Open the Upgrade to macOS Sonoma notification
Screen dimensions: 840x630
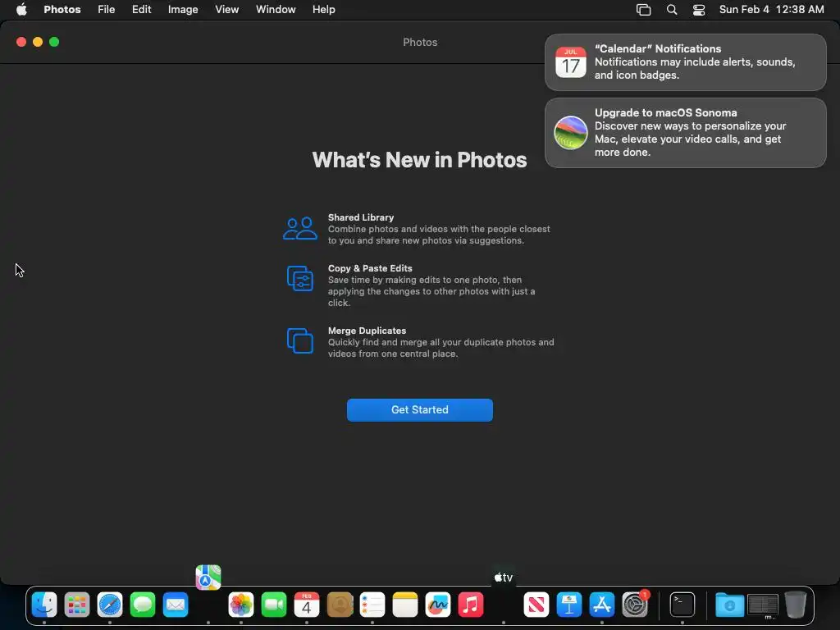685,132
